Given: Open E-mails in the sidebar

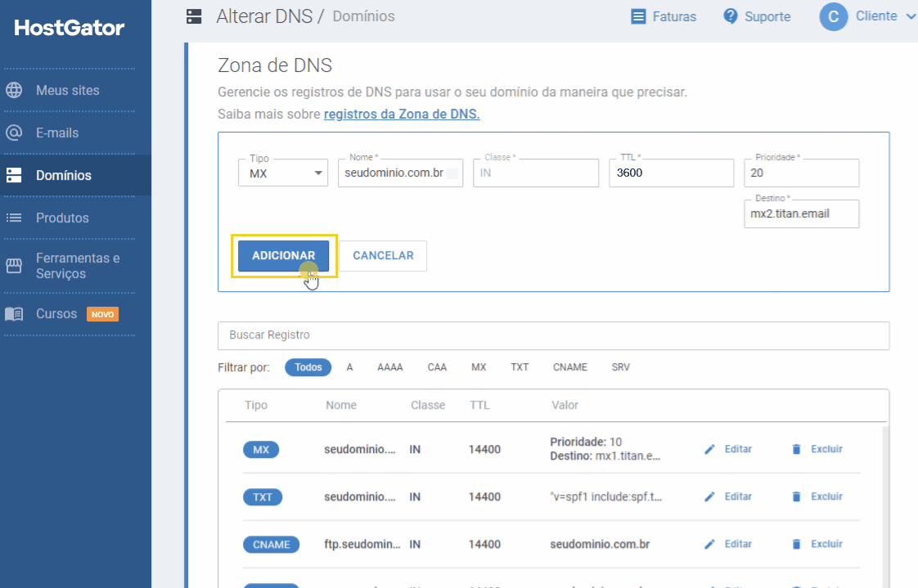Looking at the screenshot, I should [x=57, y=132].
